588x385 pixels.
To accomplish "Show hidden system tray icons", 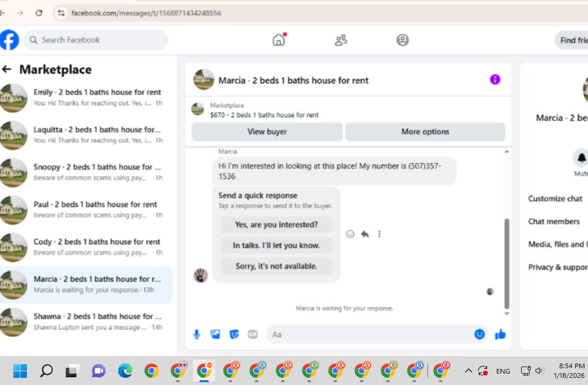I will pyautogui.click(x=468, y=371).
